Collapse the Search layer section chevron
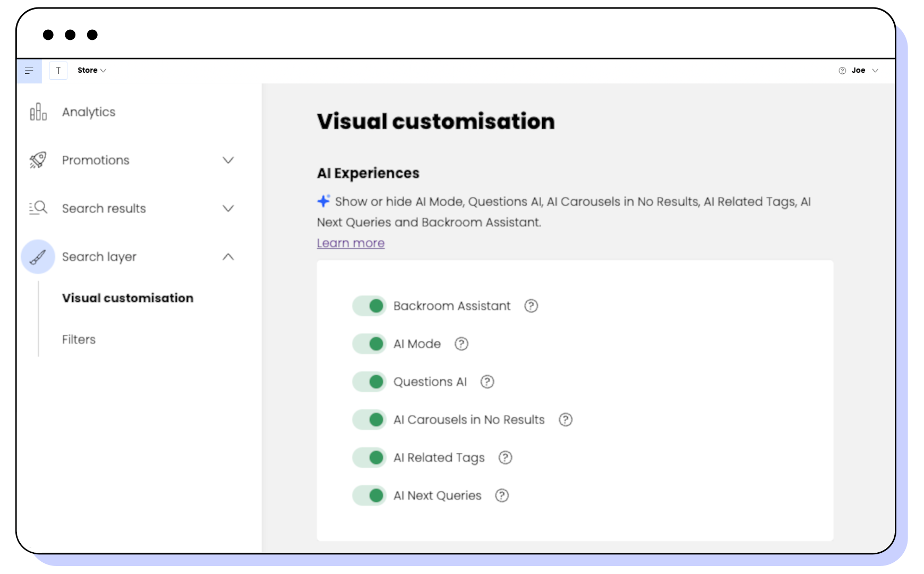This screenshot has height=574, width=924. [x=228, y=257]
